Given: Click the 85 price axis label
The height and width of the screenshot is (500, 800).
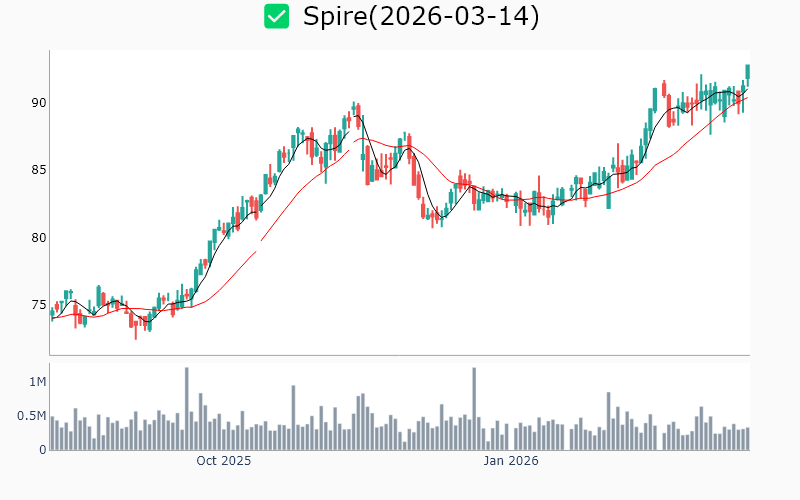Looking at the screenshot, I should (x=35, y=170).
